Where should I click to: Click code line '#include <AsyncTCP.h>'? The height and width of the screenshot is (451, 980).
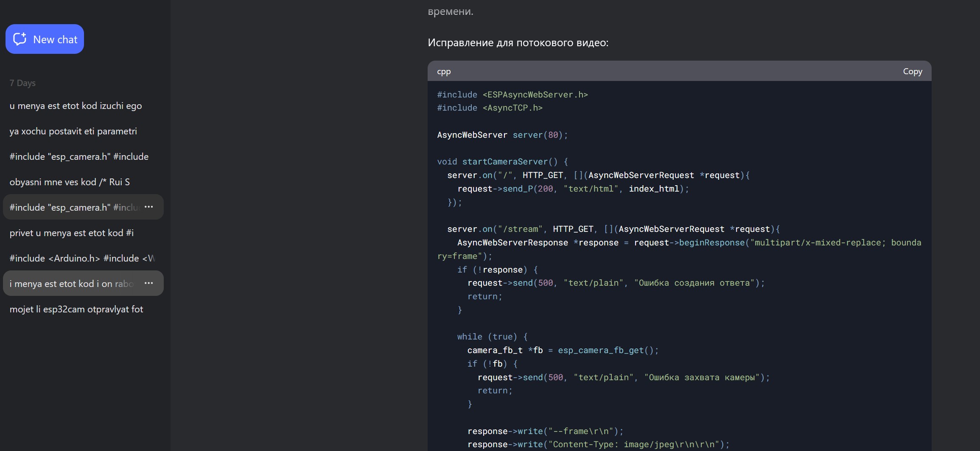click(490, 108)
